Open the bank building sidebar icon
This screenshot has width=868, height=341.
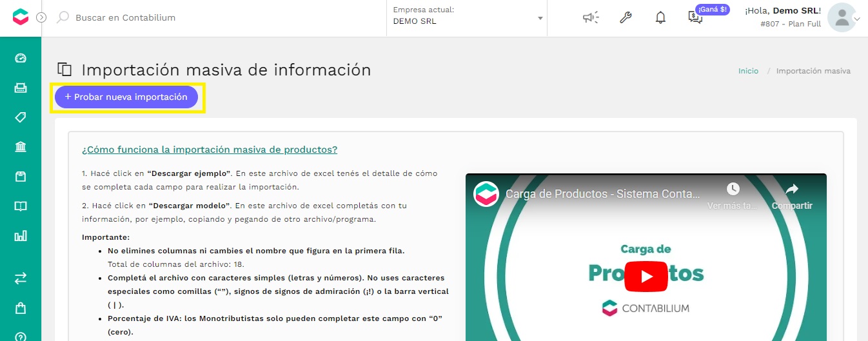click(x=21, y=147)
